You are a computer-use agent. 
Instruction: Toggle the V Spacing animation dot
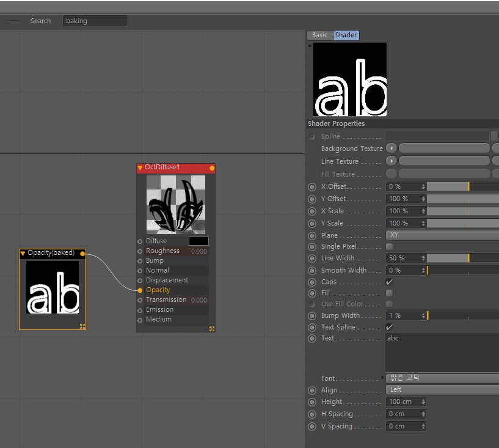tap(312, 427)
